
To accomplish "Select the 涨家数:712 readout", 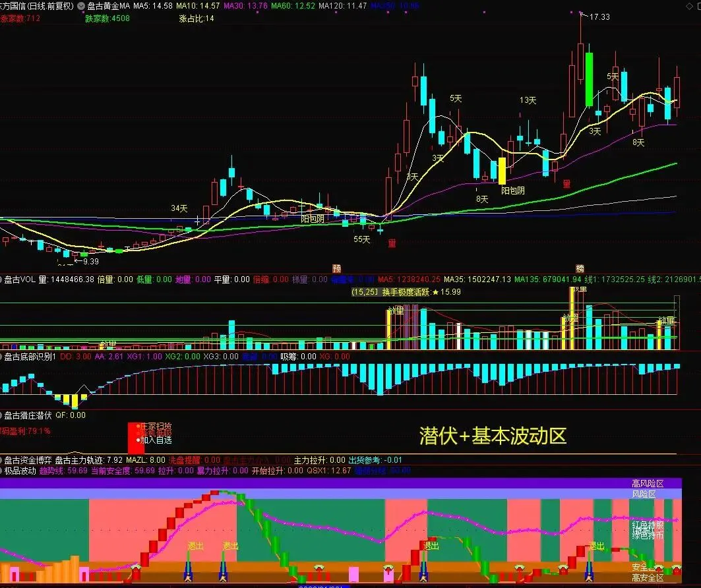I will pos(20,18).
